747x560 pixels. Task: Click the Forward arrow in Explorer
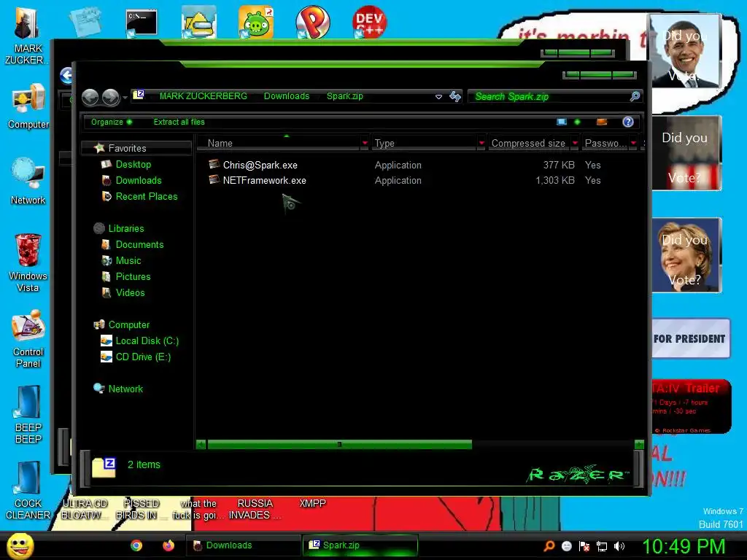coord(111,97)
